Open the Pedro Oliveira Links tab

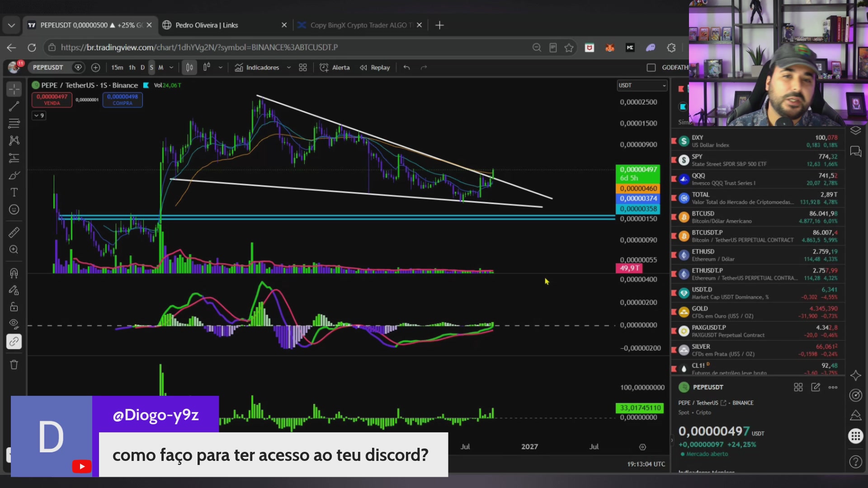pos(225,25)
